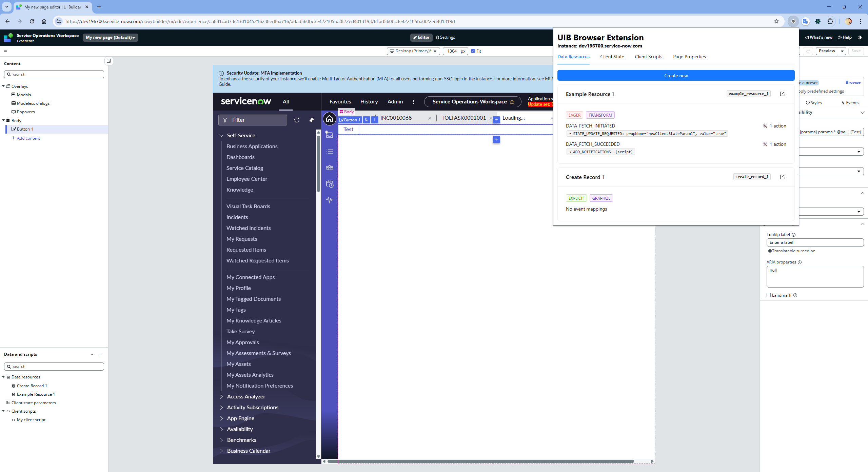The width and height of the screenshot is (868, 472).
Task: Click the dark mode contrast icon
Action: [x=860, y=37]
